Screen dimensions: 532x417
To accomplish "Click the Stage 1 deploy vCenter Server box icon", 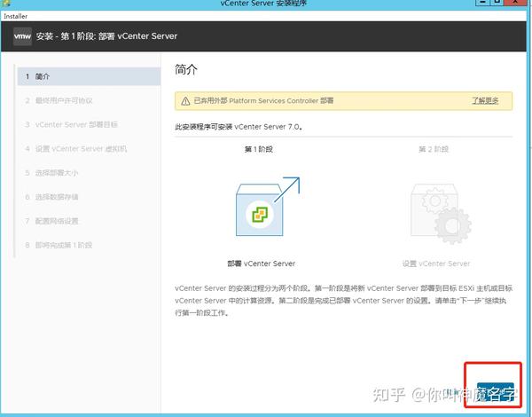I will (x=268, y=207).
